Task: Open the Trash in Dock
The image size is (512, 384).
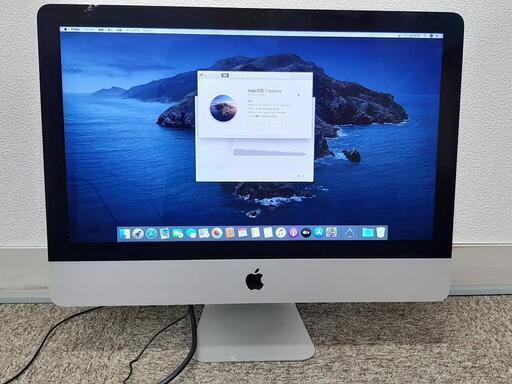Action: [x=380, y=233]
